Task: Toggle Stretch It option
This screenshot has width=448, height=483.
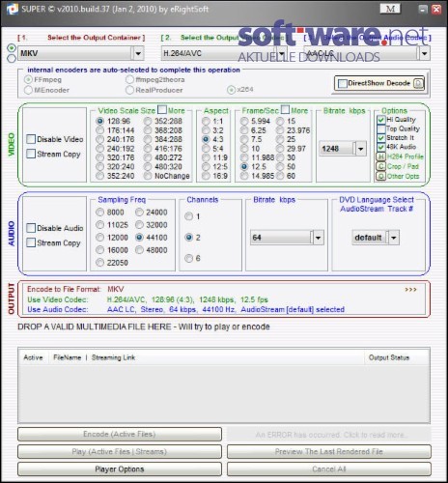Action: coord(381,138)
